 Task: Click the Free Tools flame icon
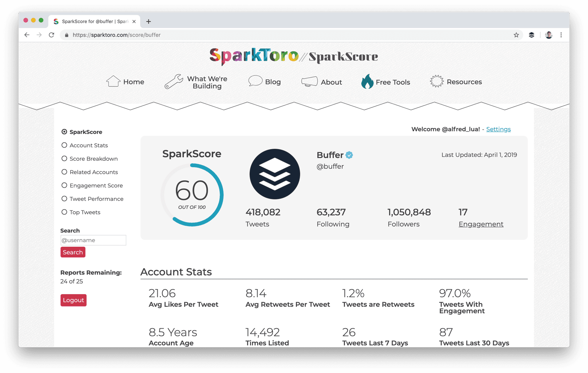[367, 81]
